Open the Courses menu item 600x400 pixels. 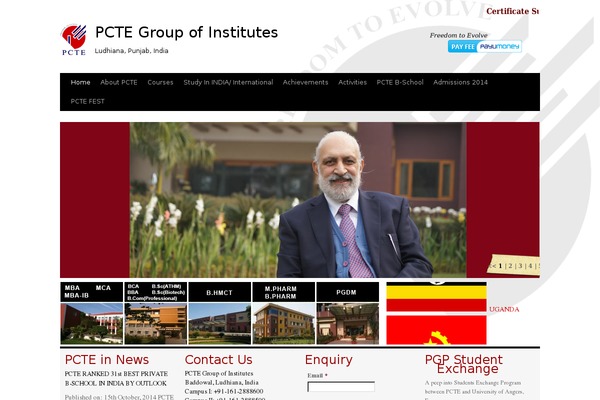(160, 82)
